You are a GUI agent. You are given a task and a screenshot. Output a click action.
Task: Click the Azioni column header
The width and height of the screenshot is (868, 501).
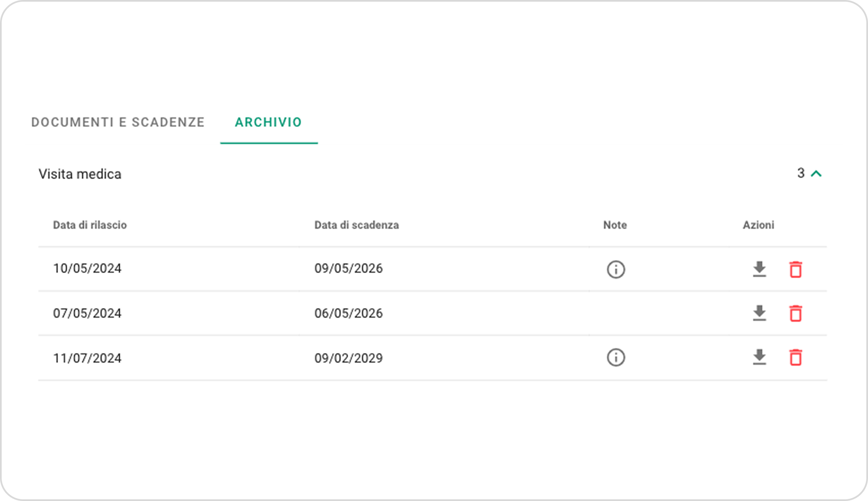pos(758,225)
